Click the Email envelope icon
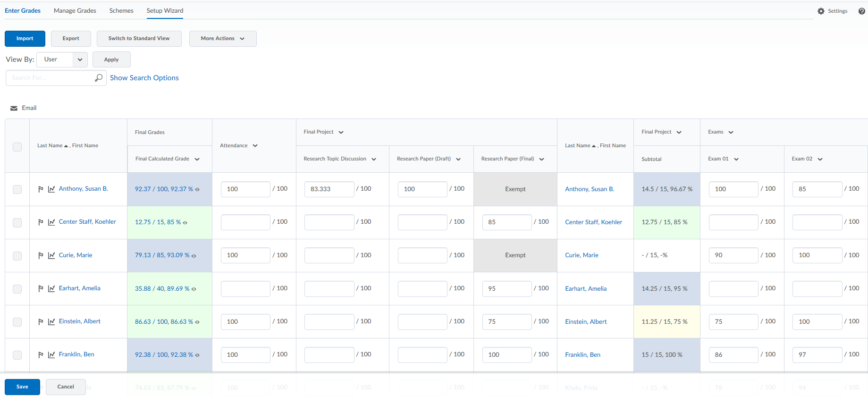 pos(14,108)
